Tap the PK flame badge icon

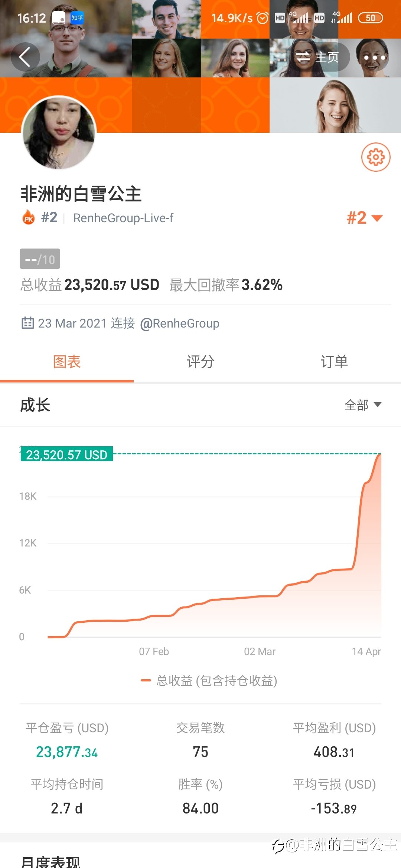[29, 217]
